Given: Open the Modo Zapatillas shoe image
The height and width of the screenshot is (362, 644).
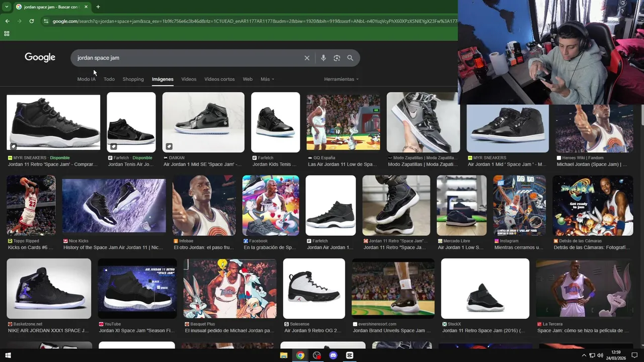Looking at the screenshot, I should [423, 122].
